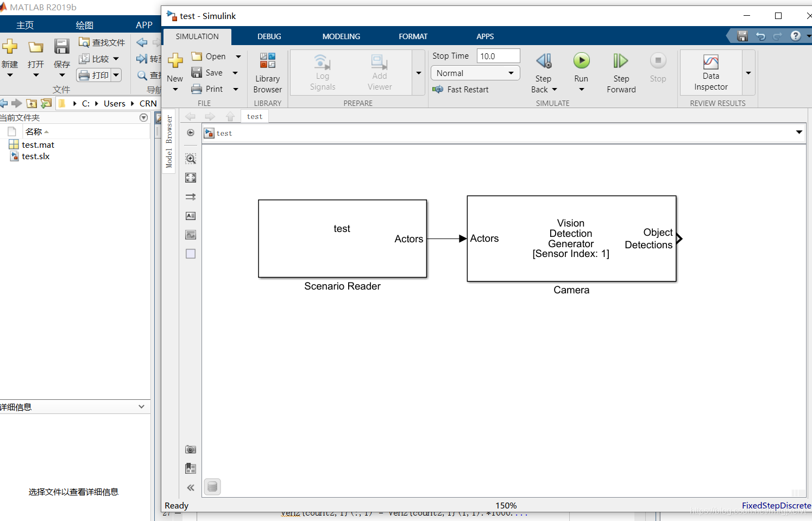Switch to the APPS tab
Image resolution: width=812 pixels, height=521 pixels.
click(x=485, y=36)
